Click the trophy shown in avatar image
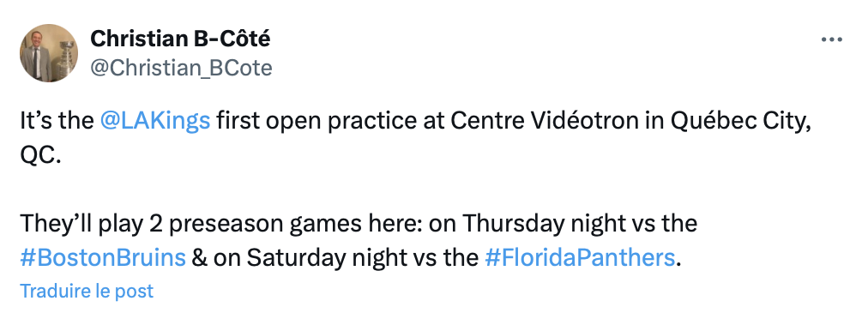Viewport: 868px width, 319px height. (65, 60)
